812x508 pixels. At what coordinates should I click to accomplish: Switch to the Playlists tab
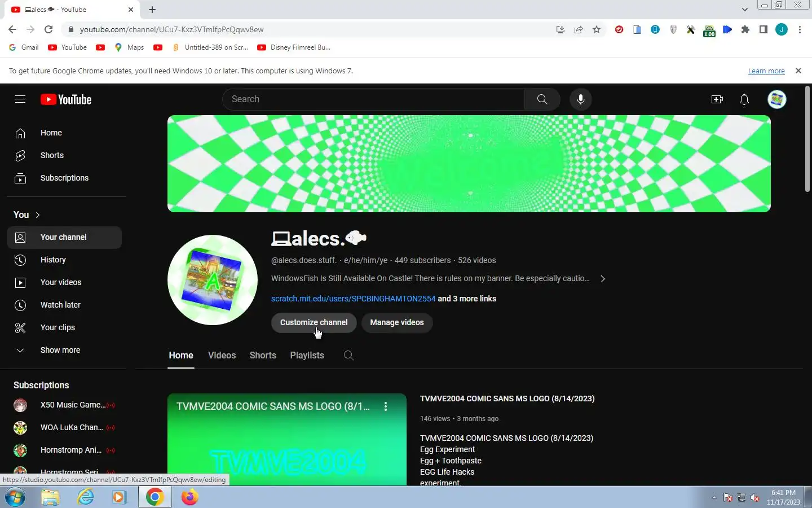click(307, 355)
